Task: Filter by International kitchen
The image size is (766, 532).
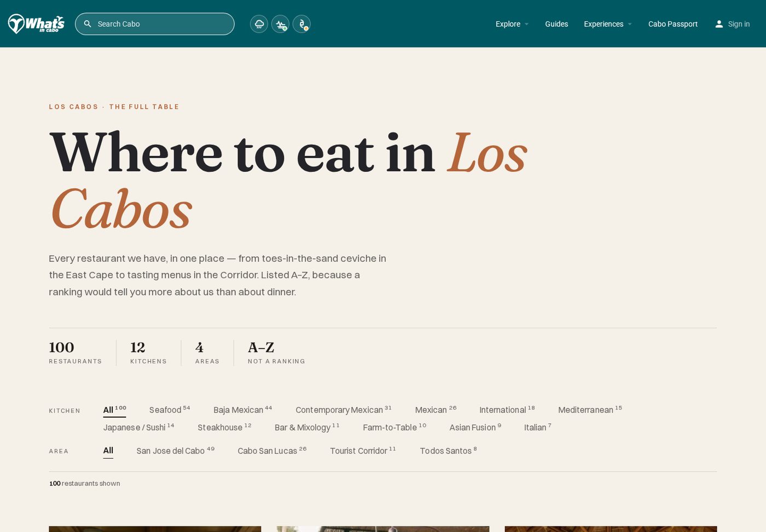Action: pos(507,410)
